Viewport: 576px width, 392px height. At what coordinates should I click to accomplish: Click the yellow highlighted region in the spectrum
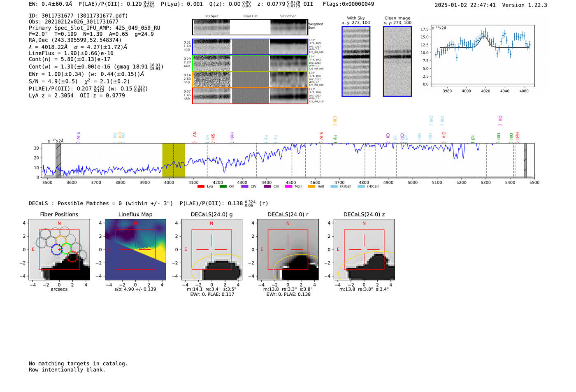174,160
